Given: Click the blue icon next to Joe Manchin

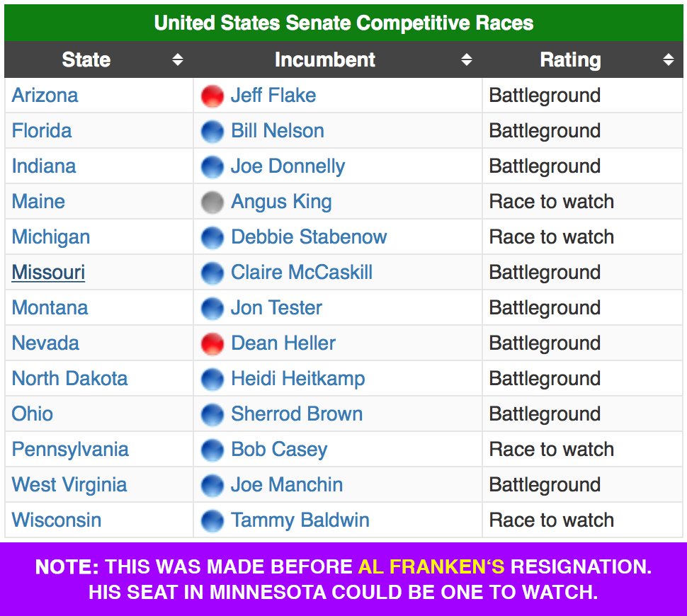Looking at the screenshot, I should [x=212, y=485].
